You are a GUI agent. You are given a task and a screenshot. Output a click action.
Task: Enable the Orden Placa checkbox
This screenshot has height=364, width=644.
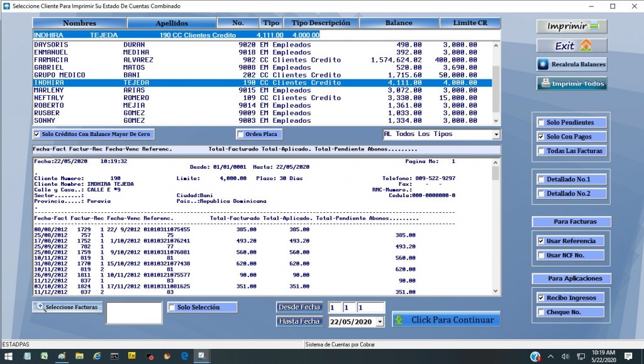click(240, 134)
